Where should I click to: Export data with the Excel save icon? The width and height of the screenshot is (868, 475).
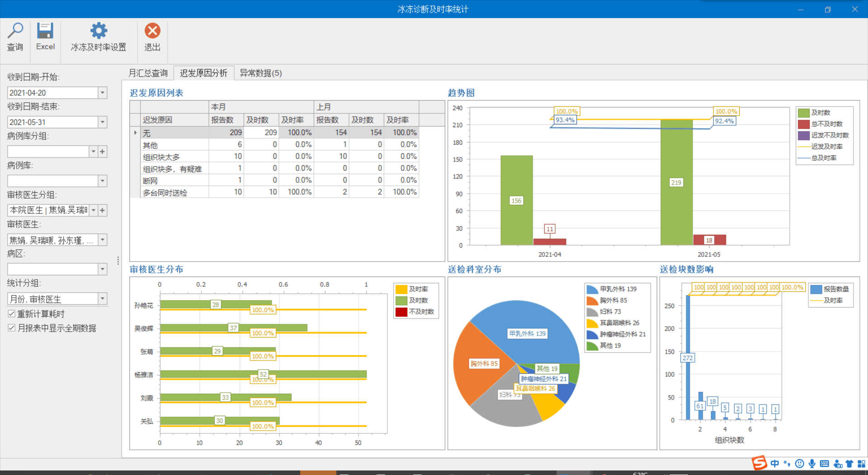(x=45, y=31)
